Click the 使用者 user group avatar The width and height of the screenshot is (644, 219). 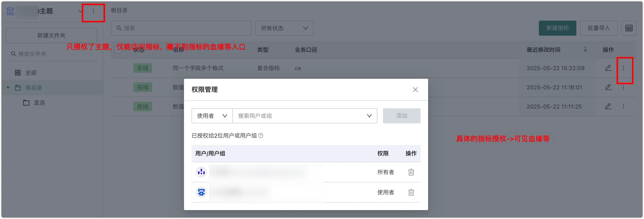201,192
